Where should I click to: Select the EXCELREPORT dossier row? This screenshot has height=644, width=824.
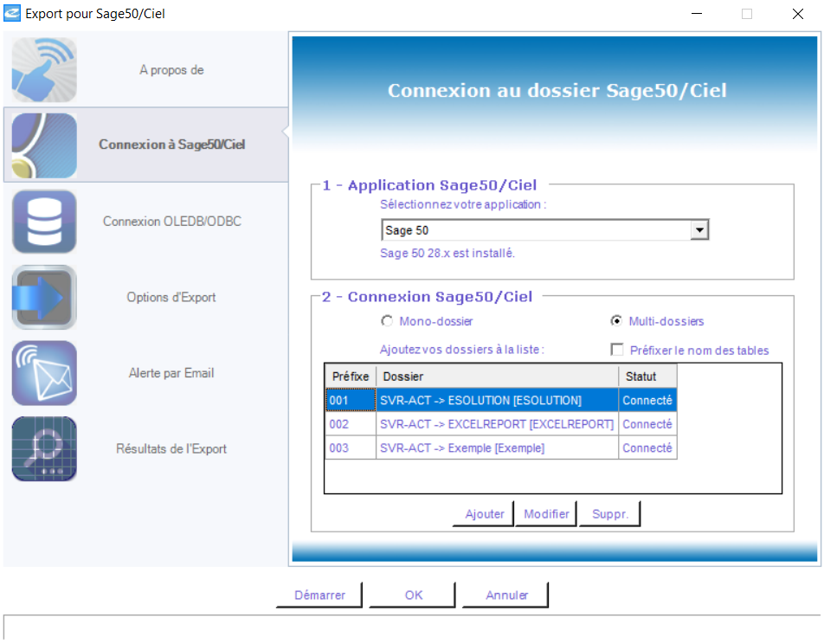point(496,424)
